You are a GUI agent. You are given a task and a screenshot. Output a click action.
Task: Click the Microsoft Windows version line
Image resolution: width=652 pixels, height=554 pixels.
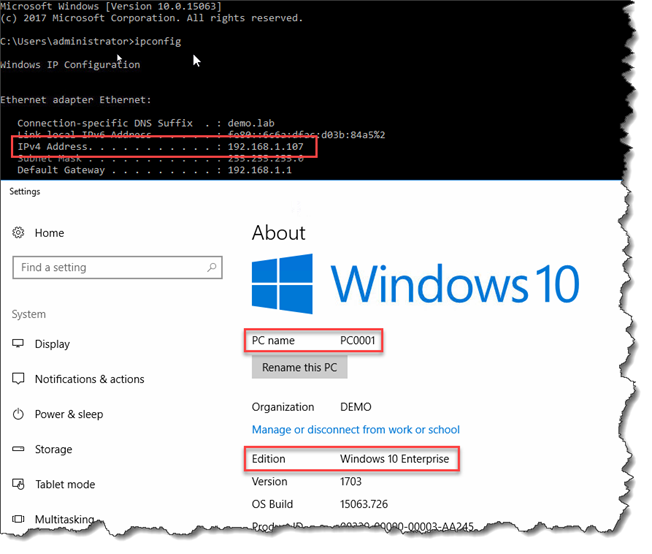click(x=111, y=7)
